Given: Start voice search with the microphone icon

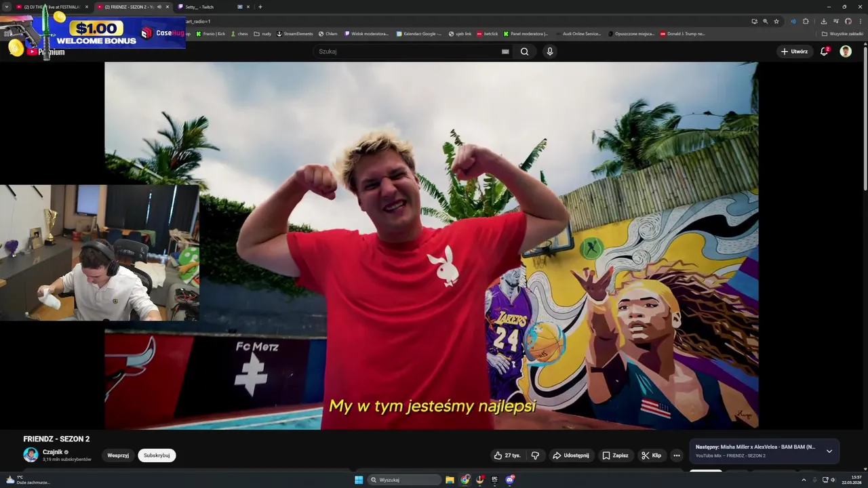Looking at the screenshot, I should 550,52.
